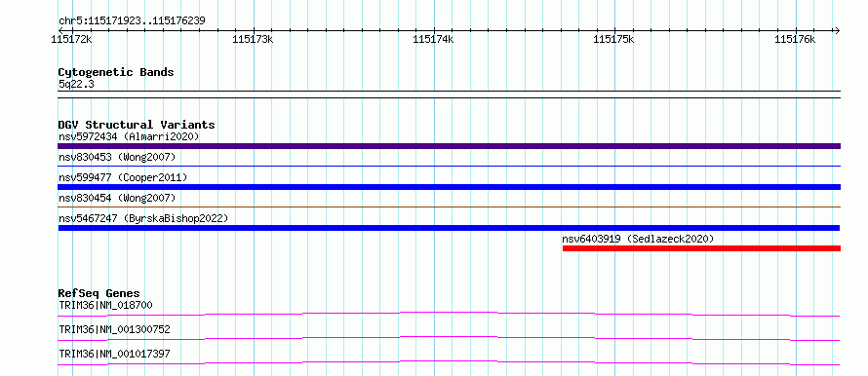The image size is (868, 376).
Task: Open the nsv599477 (Cooper2011) label
Action: 123,177
